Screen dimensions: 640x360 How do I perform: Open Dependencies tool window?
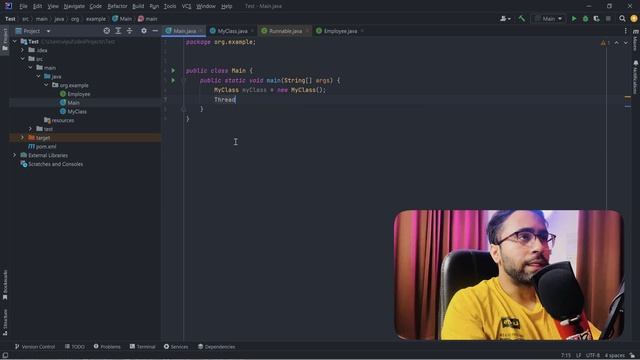(x=216, y=347)
